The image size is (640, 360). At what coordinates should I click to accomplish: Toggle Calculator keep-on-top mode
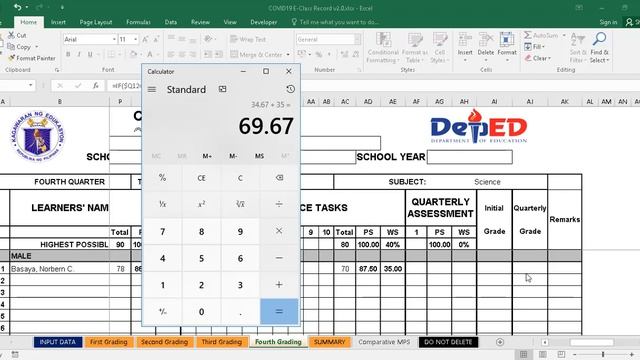(222, 89)
